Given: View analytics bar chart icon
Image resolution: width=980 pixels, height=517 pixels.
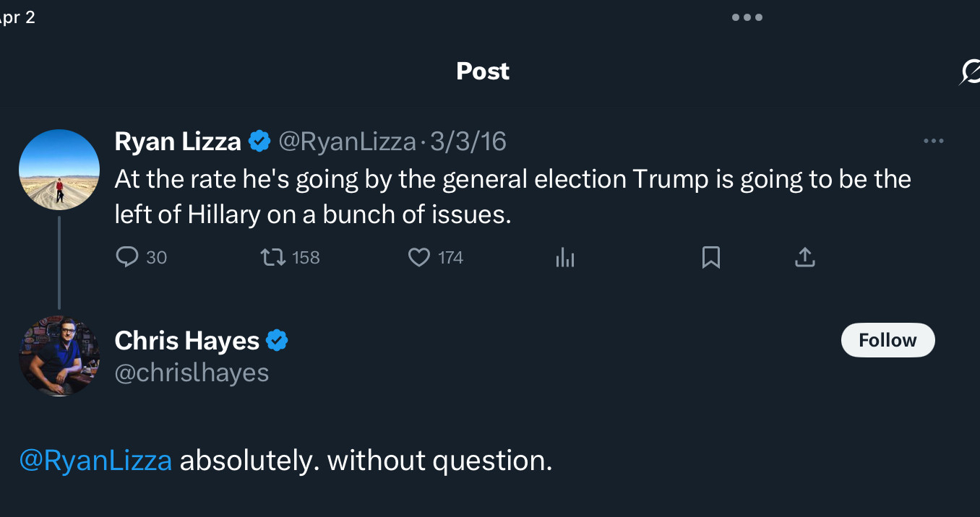Looking at the screenshot, I should click(565, 258).
